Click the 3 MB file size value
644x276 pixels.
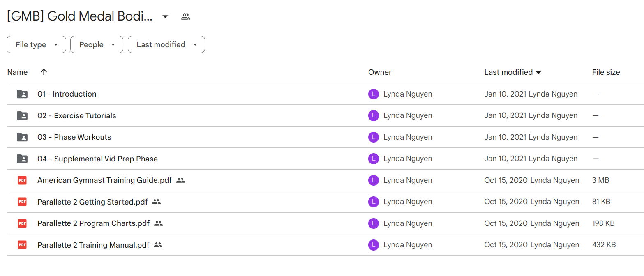pos(600,180)
